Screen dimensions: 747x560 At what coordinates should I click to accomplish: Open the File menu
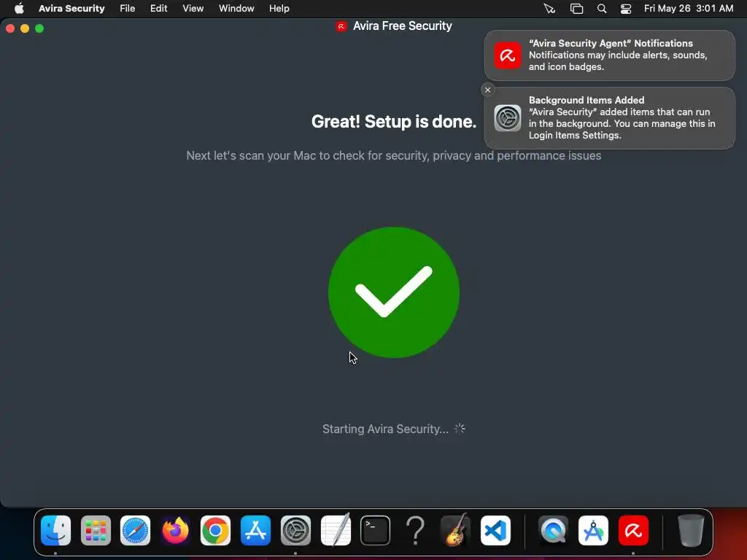pos(127,9)
